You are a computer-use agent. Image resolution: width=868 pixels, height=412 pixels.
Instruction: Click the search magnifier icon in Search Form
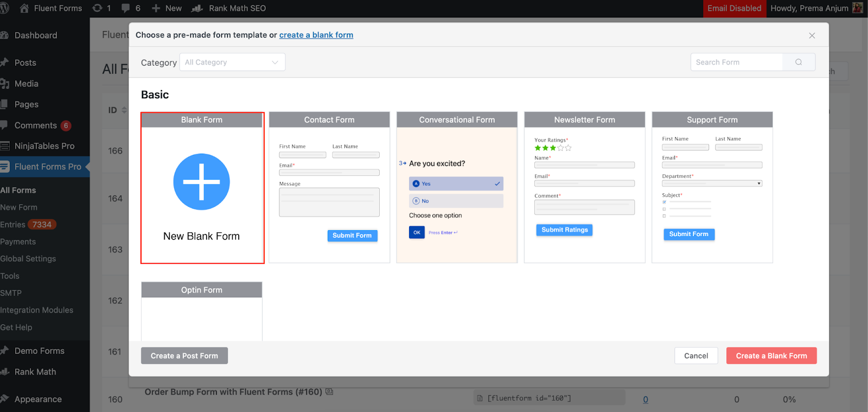(x=799, y=62)
